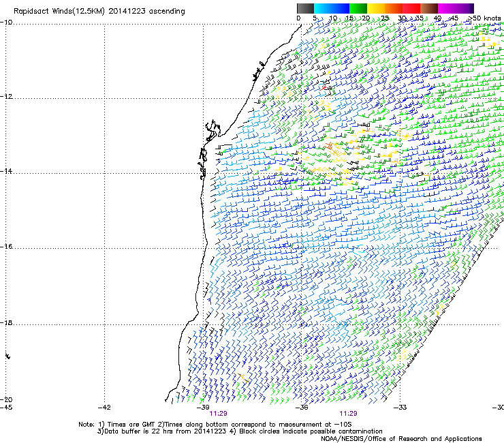Click the -39 longitude axis label

(203, 408)
